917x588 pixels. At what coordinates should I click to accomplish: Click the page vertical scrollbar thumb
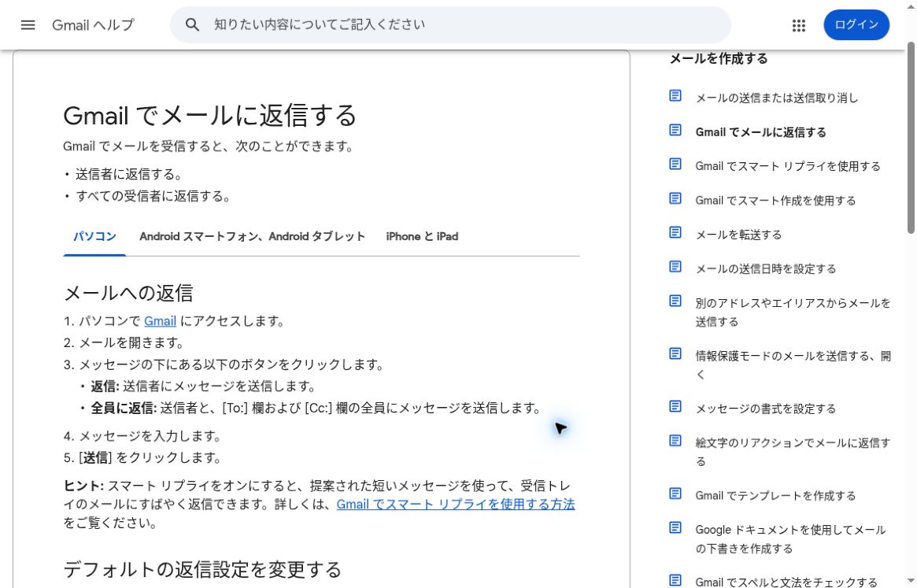tap(911, 138)
